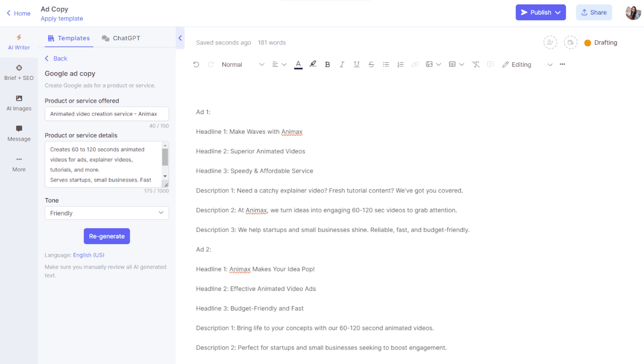Image resolution: width=644 pixels, height=364 pixels.
Task: Open the Tone dropdown showing Friendly
Action: point(106,213)
